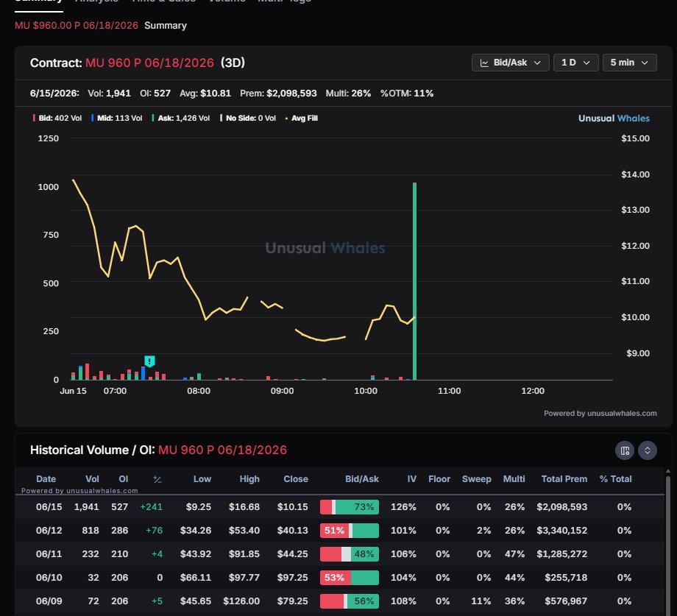Click Powered by unusualwhales.com under chart
This screenshot has width=677, height=616.
[600, 413]
